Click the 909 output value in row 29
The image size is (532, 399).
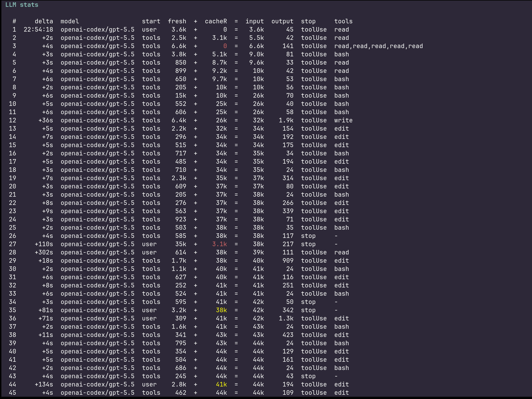(x=288, y=261)
